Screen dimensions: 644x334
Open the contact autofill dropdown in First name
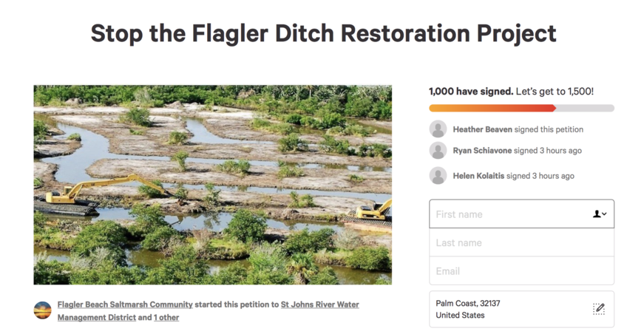click(600, 214)
